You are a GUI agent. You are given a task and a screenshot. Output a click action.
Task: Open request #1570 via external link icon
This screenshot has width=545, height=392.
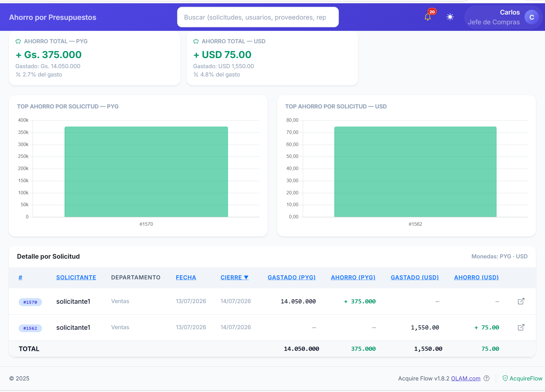click(x=521, y=301)
